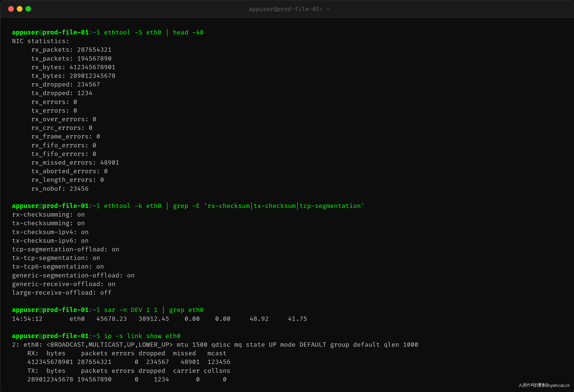This screenshot has width=574, height=392.
Task: Click the 'tcp-segmentation-offload: on' line
Action: click(66, 249)
